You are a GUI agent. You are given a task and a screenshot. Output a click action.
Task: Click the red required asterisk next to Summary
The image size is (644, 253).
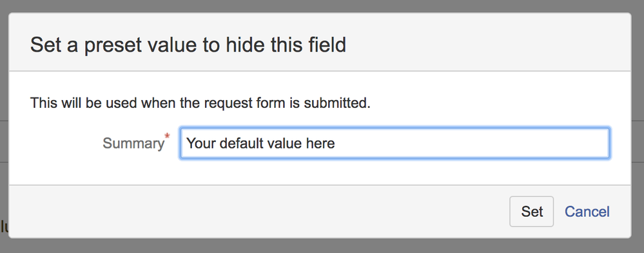coord(167,136)
